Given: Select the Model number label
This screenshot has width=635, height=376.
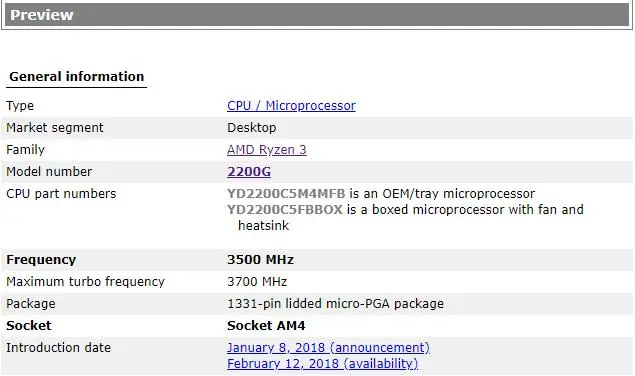Looking at the screenshot, I should (49, 172).
